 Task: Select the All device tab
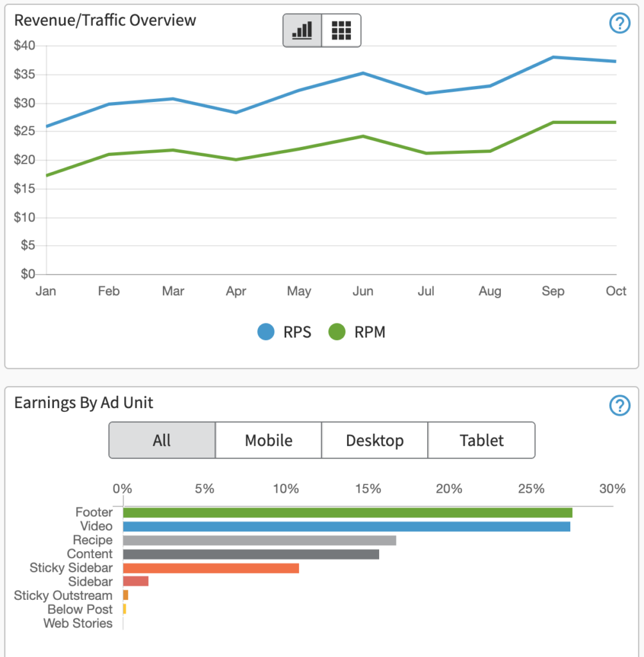tap(162, 440)
